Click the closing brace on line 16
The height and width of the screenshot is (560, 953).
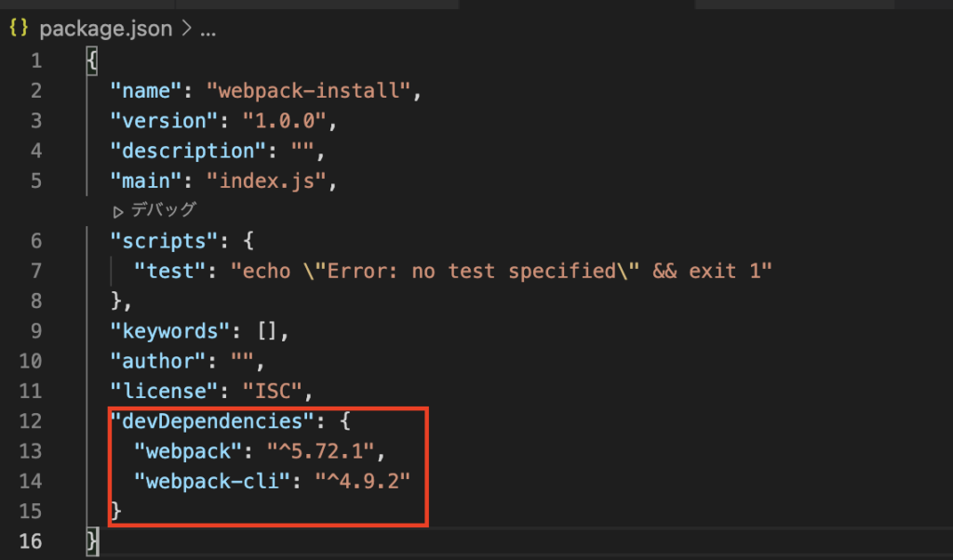point(92,541)
